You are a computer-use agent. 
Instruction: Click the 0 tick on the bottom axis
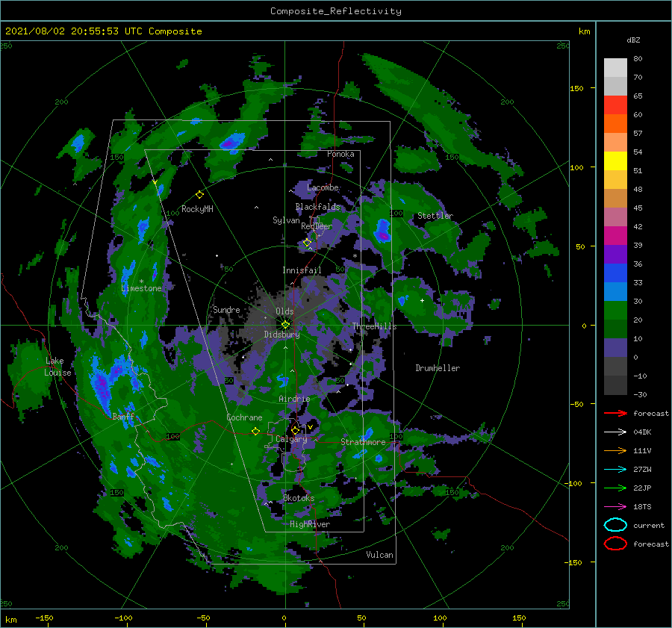[284, 618]
